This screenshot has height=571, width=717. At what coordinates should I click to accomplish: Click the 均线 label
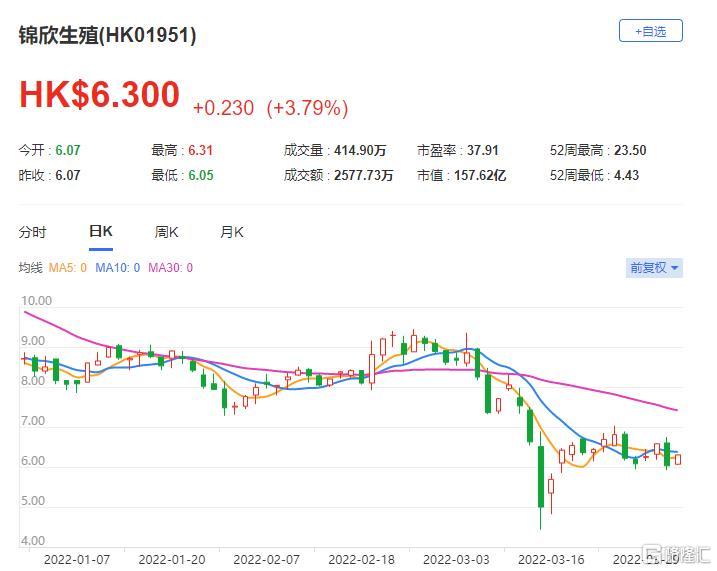tap(30, 267)
